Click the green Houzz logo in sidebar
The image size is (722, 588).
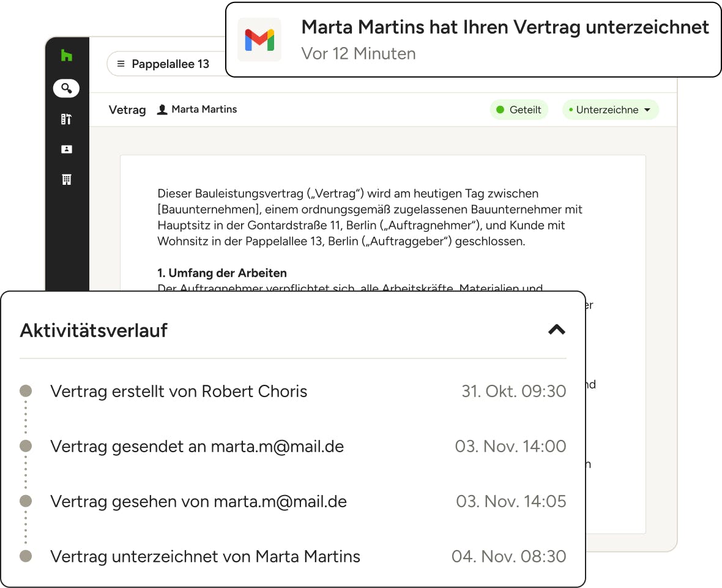click(x=67, y=56)
